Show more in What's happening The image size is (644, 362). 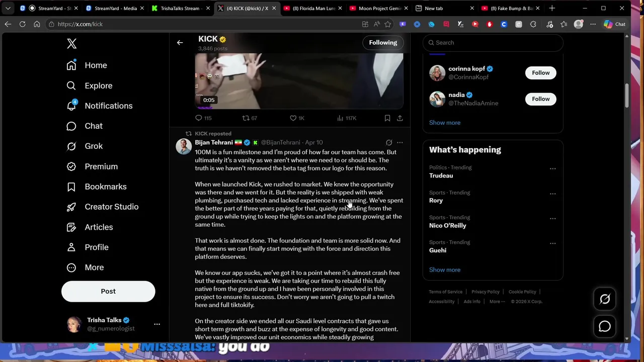pos(445,270)
